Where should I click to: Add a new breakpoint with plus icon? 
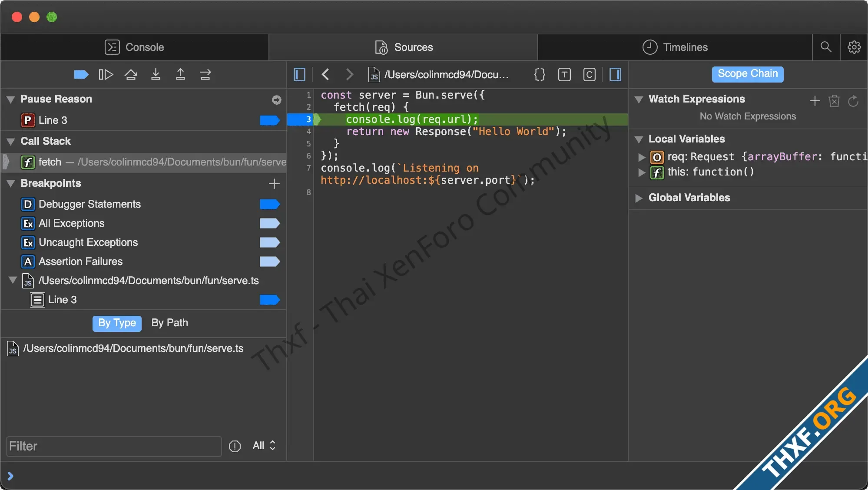click(274, 184)
